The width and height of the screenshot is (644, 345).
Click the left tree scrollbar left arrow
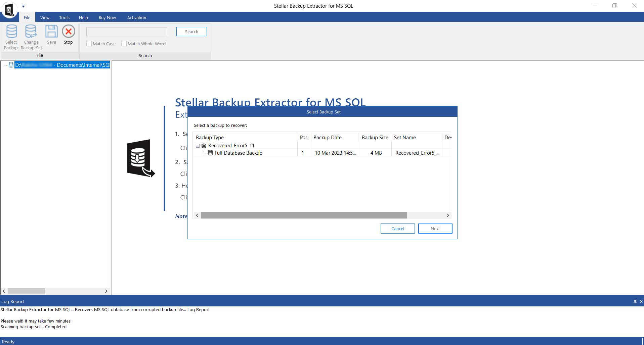click(4, 291)
